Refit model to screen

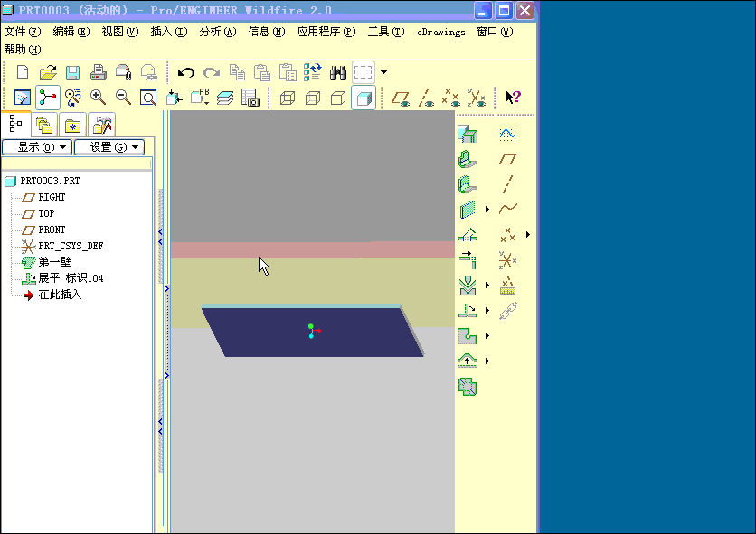tap(148, 98)
